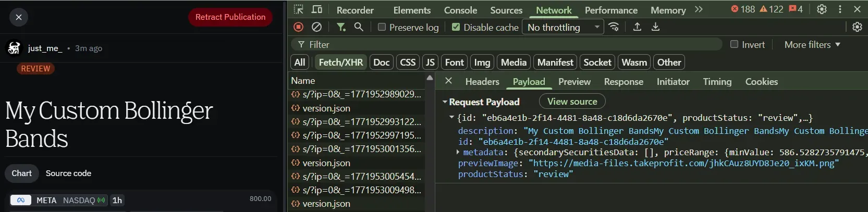Click the View source button

point(572,102)
